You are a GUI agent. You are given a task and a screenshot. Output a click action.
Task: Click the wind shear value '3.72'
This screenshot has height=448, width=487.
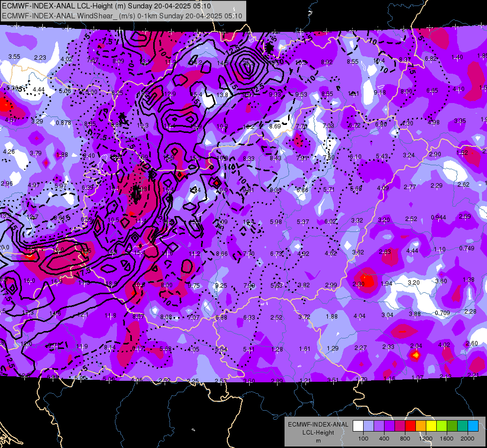point(304,317)
